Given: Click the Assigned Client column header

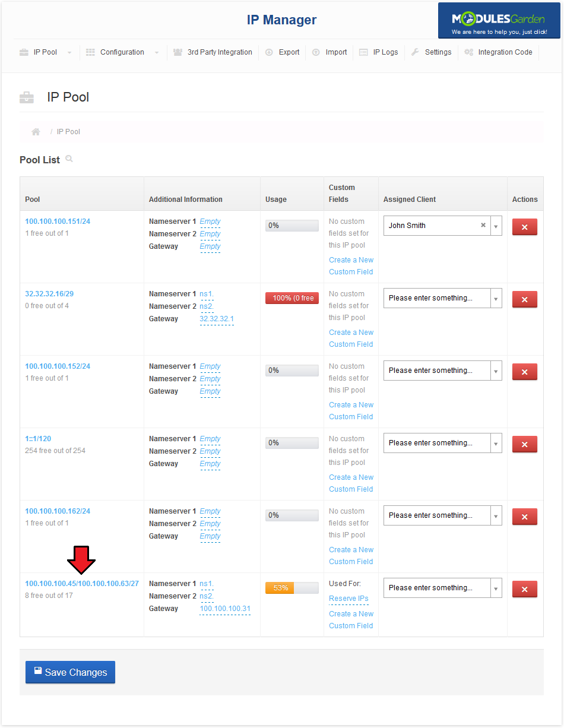Looking at the screenshot, I should click(410, 200).
